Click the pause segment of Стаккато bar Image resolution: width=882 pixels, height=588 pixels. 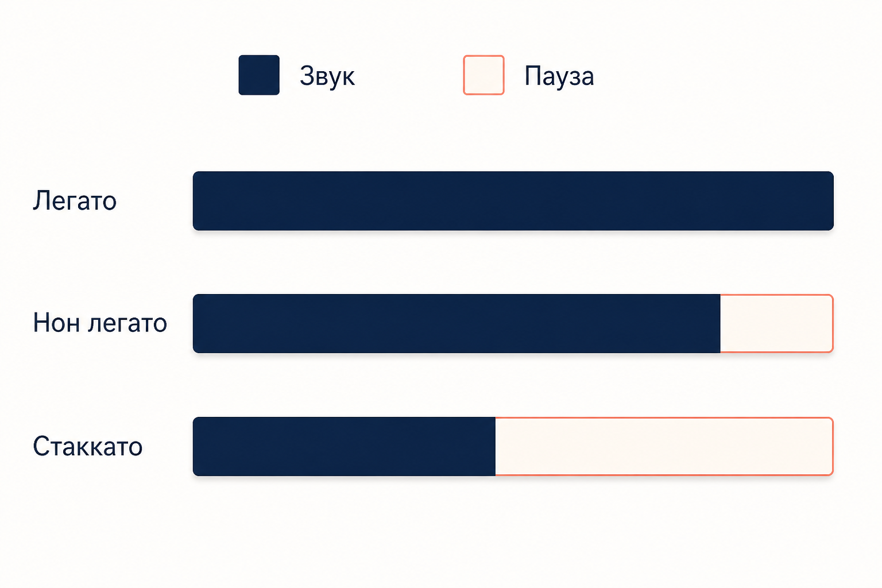pos(664,446)
